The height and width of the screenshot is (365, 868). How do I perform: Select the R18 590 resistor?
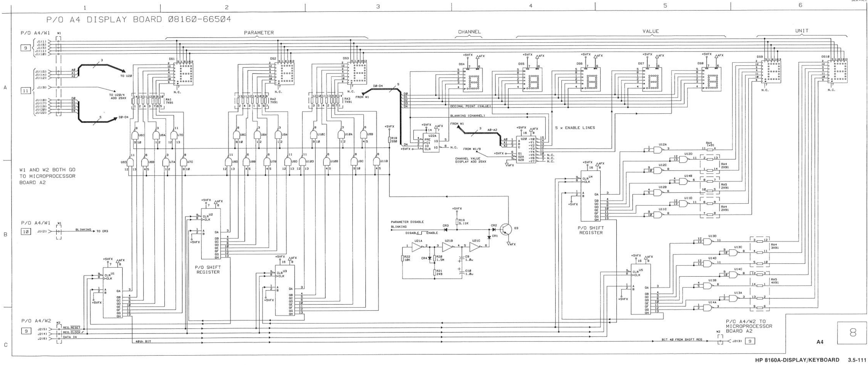point(390,140)
